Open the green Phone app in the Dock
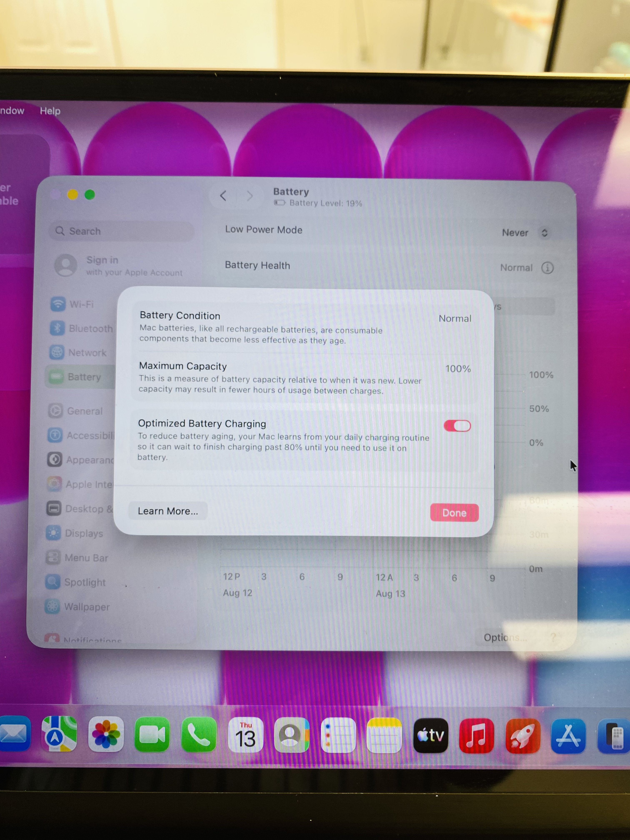 coord(199,735)
